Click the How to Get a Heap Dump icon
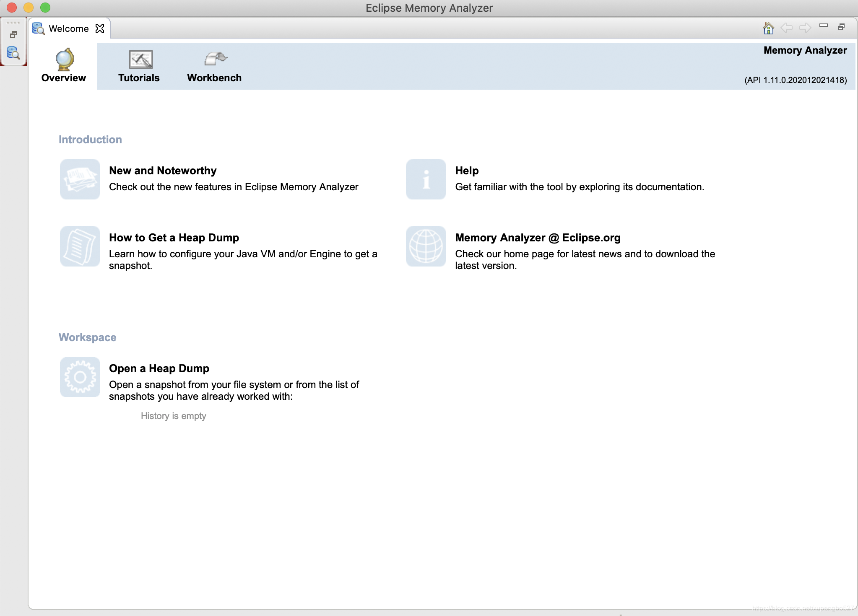This screenshot has height=616, width=858. click(x=80, y=246)
